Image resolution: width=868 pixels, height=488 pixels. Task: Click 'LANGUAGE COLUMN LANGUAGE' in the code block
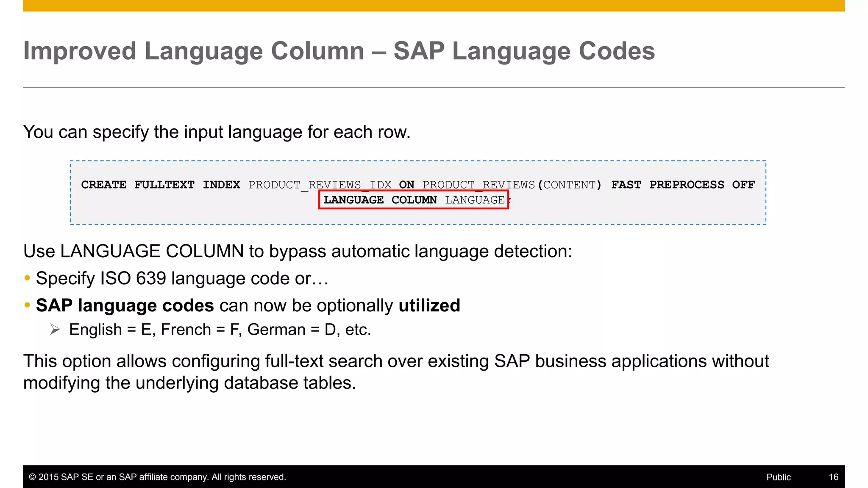(x=414, y=200)
